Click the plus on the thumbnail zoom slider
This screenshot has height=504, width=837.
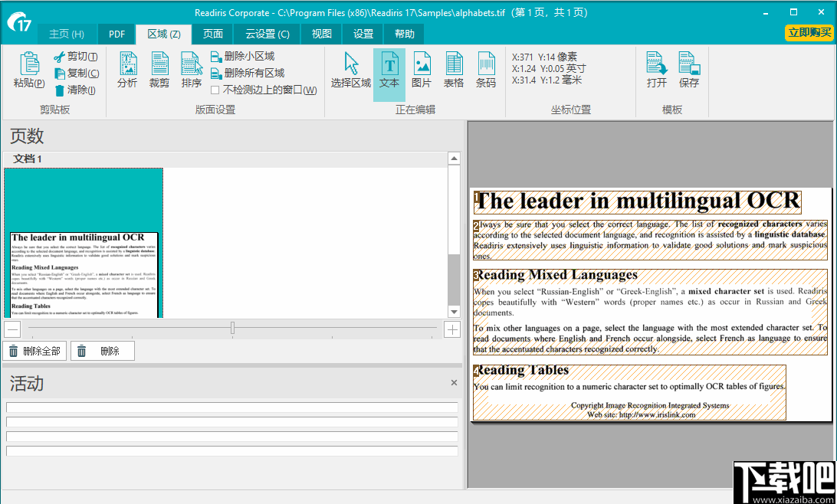(x=452, y=329)
